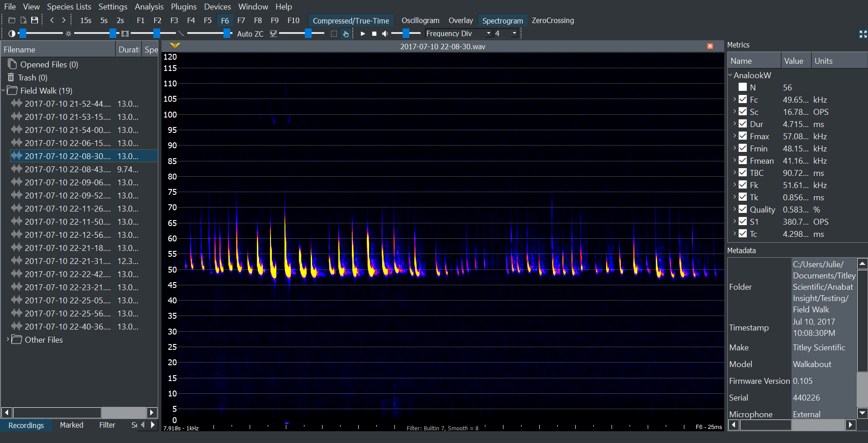868x443 pixels.
Task: Click the Save file icon
Action: click(x=35, y=20)
